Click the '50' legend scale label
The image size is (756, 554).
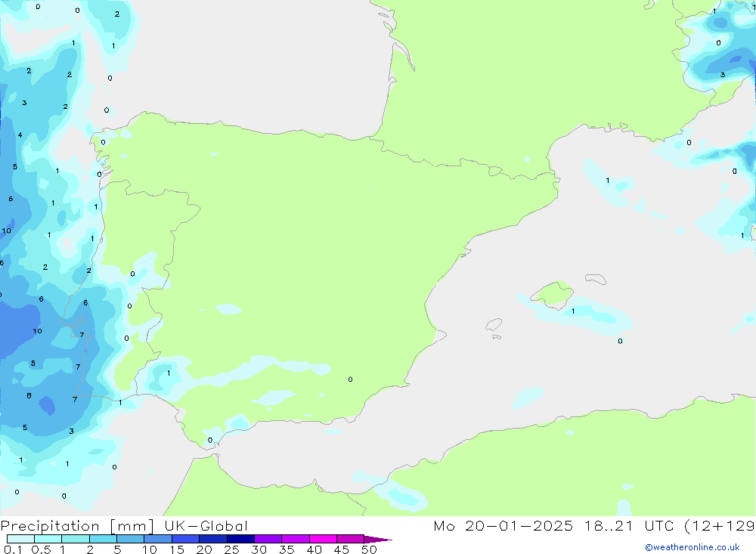pos(370,549)
